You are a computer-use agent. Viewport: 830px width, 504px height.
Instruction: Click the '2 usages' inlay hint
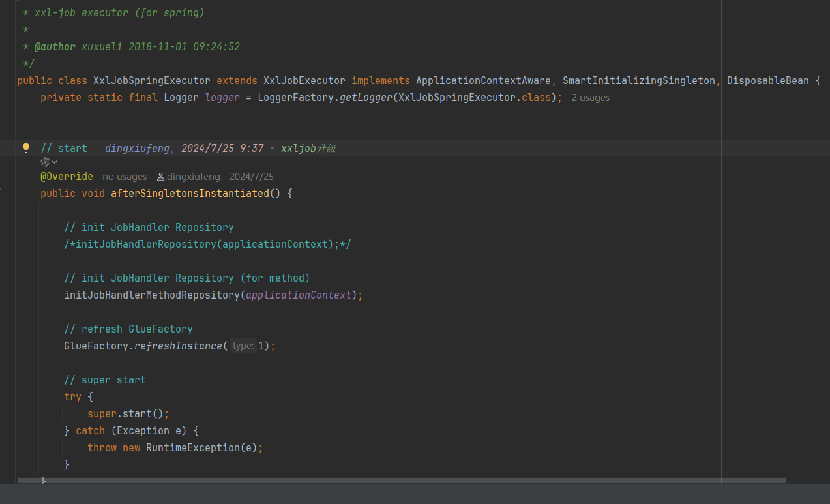click(x=591, y=98)
